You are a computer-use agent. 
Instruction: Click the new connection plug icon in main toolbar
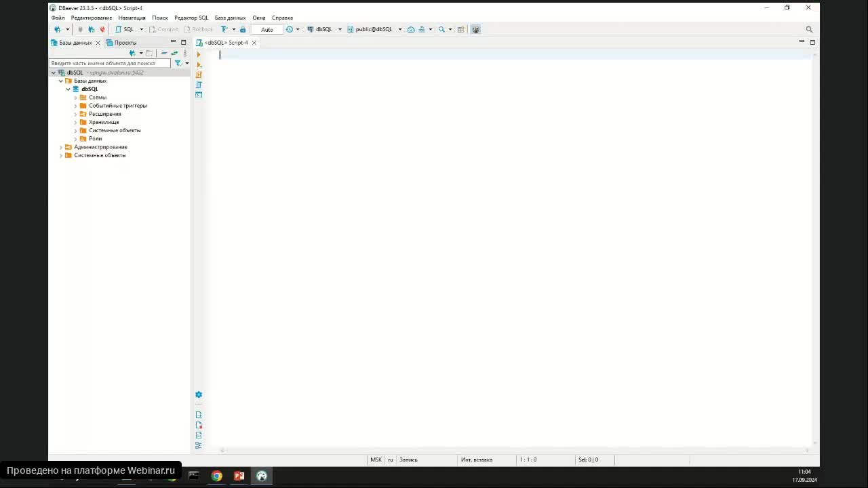pos(58,29)
